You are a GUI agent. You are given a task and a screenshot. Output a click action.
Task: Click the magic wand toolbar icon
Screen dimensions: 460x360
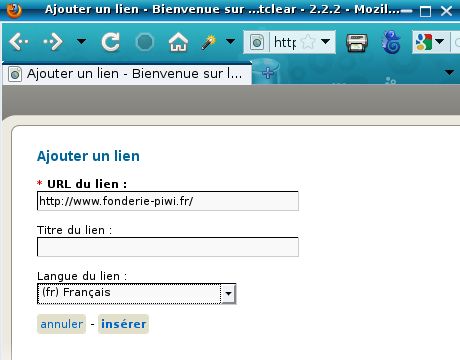209,43
